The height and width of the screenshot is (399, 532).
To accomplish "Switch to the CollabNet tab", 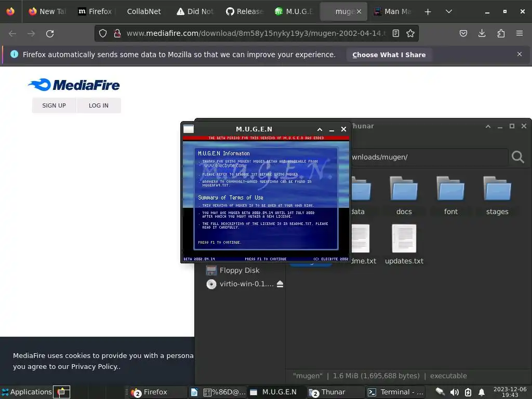I will coord(144,11).
